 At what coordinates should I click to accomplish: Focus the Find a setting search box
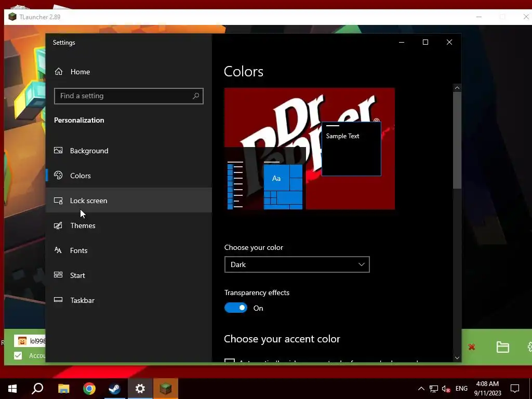coord(129,96)
